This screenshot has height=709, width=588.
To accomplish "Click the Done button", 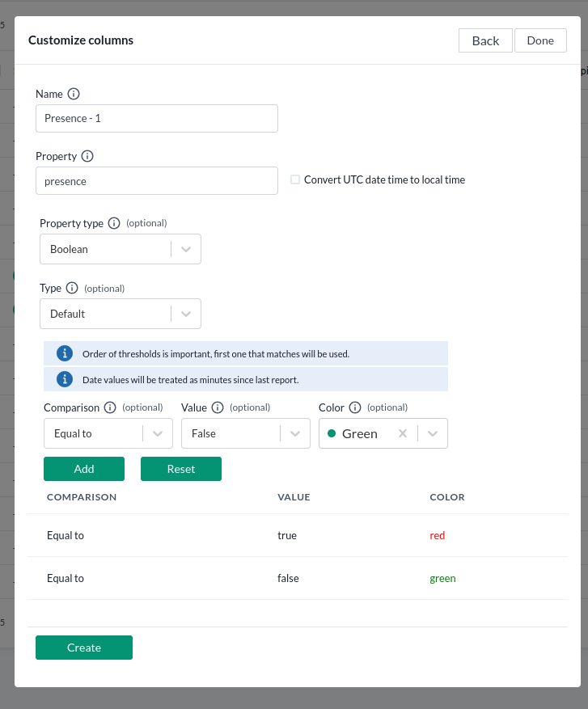I will pos(540,40).
